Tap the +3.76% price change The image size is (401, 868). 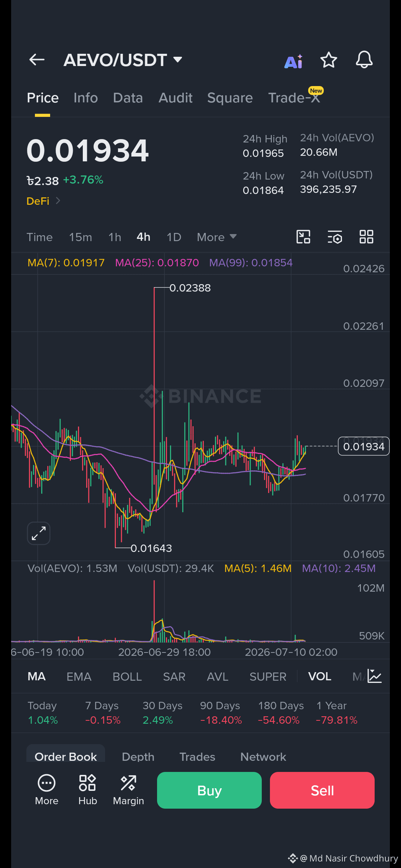click(83, 180)
